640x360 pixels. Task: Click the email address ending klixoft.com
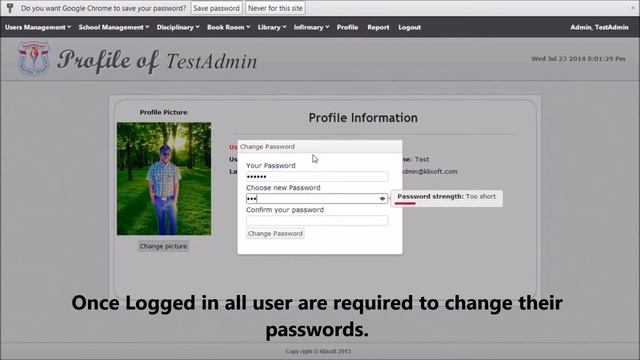point(429,171)
